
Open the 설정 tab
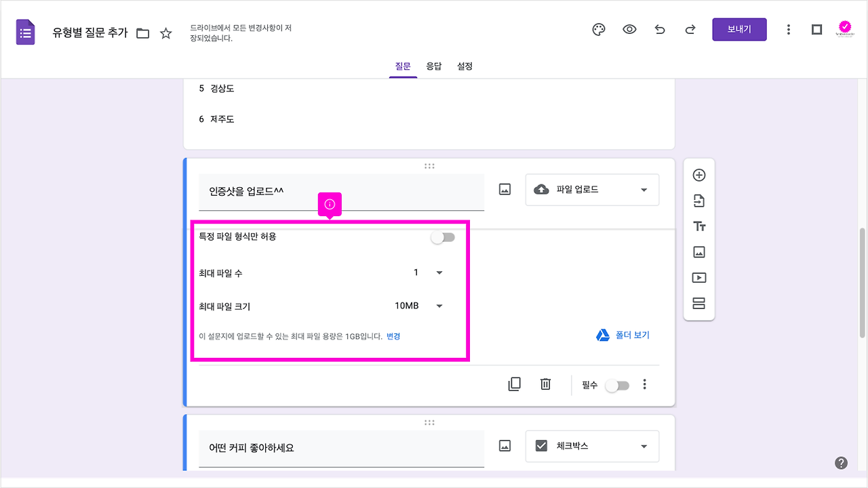[x=465, y=66]
